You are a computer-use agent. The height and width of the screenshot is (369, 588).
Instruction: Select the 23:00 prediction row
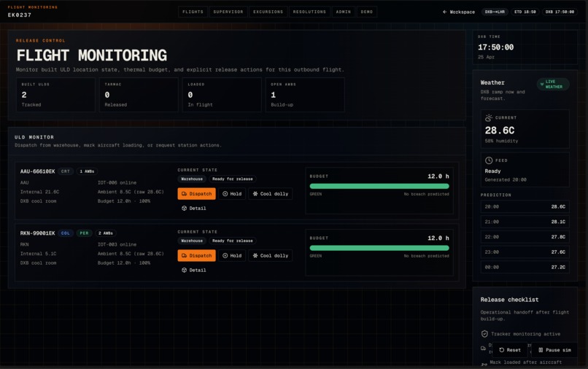[x=525, y=252]
